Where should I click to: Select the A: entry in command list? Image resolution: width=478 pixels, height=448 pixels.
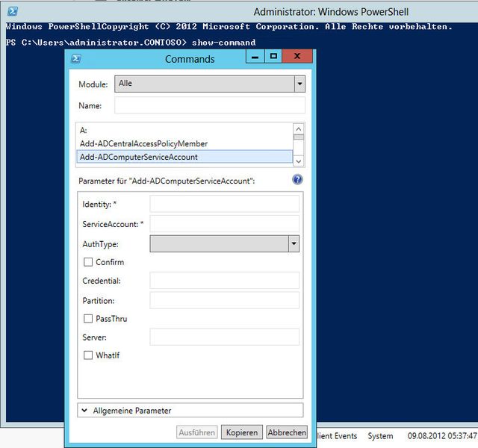[x=184, y=131]
